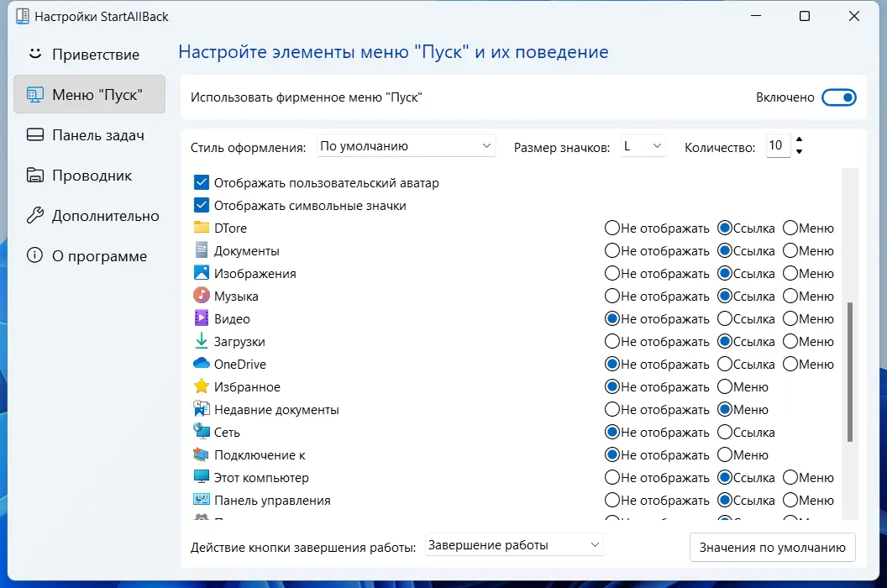The height and width of the screenshot is (588, 887).
Task: Set Подключение к to Меню
Action: 725,454
